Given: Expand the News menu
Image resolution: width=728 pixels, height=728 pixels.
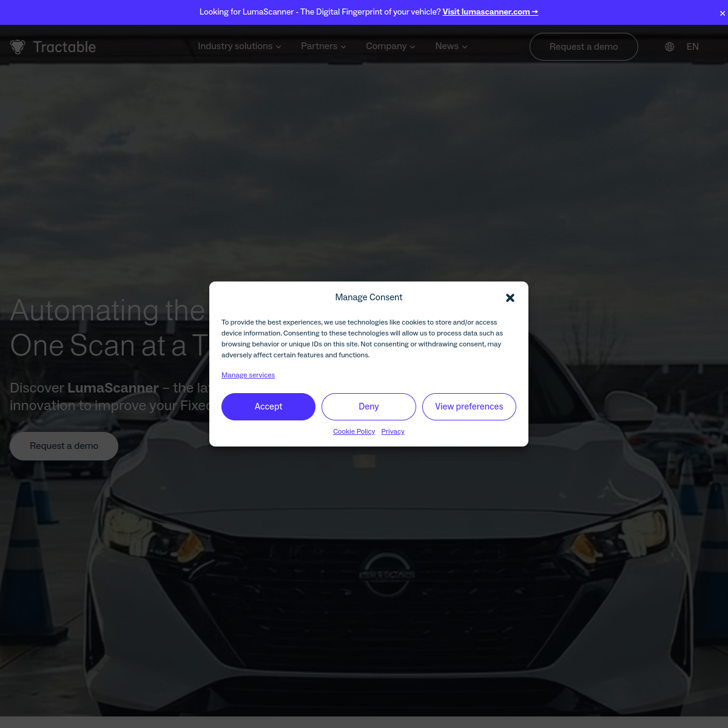Looking at the screenshot, I should click(451, 46).
